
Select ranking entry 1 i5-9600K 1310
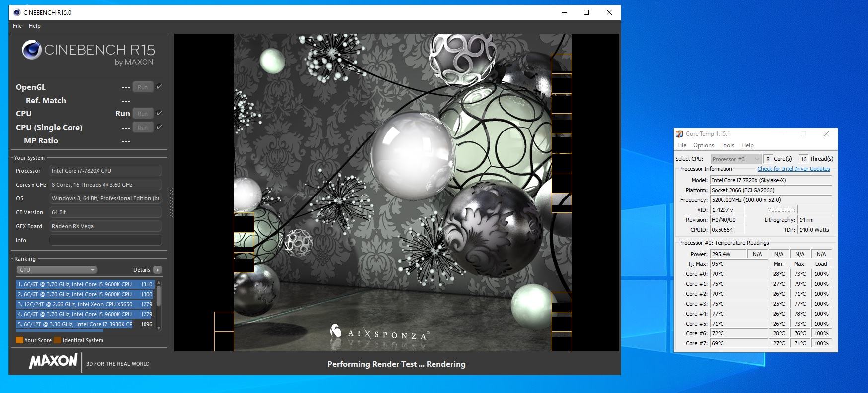tap(84, 284)
